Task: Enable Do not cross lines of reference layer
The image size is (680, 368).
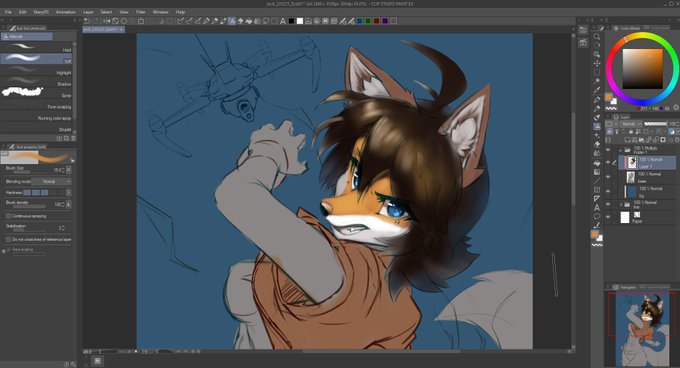Action: point(8,239)
